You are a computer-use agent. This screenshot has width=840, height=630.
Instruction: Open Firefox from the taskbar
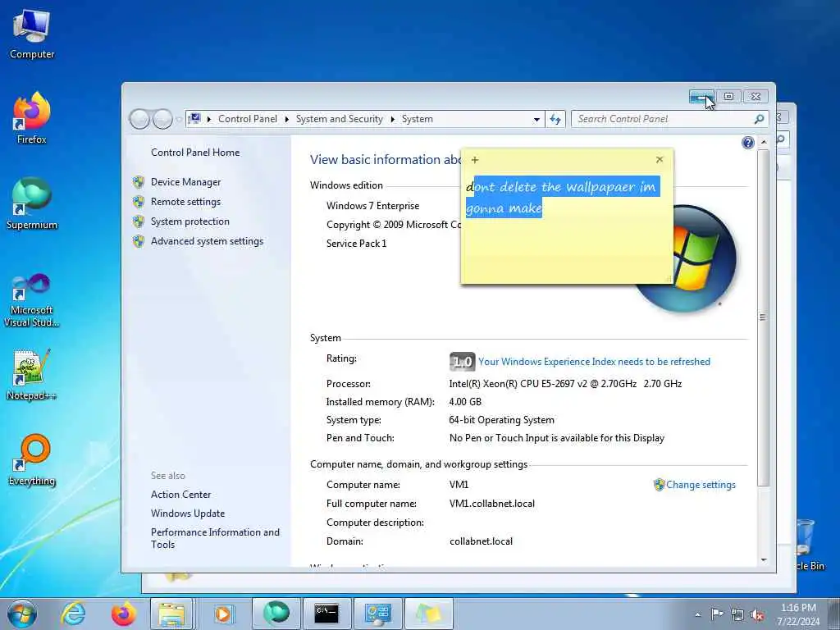(x=123, y=614)
